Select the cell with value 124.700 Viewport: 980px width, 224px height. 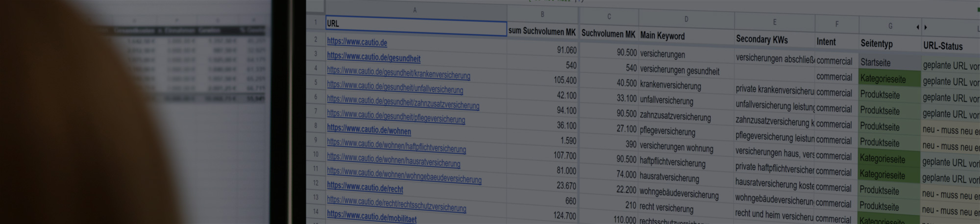542,216
